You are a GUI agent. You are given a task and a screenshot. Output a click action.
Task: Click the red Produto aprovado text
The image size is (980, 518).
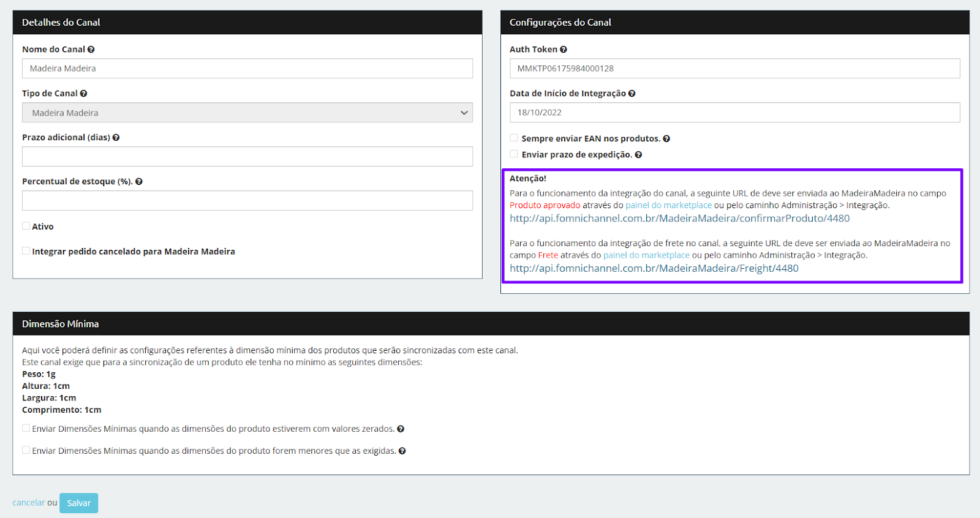pos(545,205)
